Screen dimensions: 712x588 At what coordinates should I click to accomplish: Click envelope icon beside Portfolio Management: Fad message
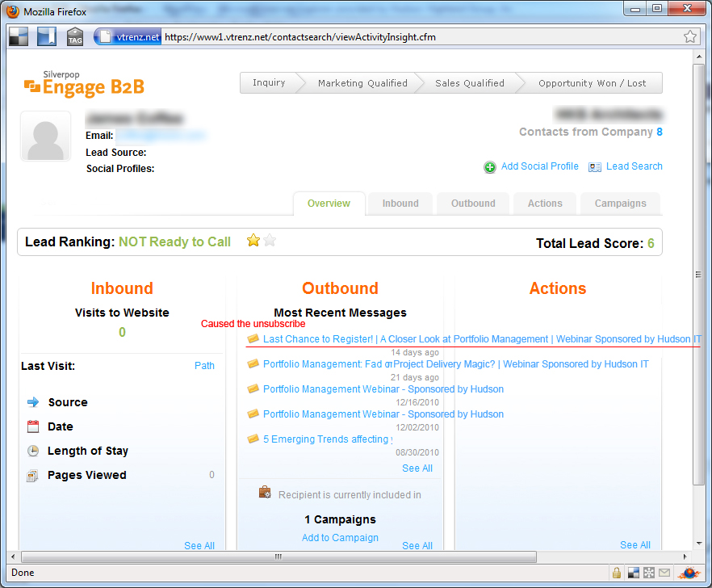[x=253, y=363]
